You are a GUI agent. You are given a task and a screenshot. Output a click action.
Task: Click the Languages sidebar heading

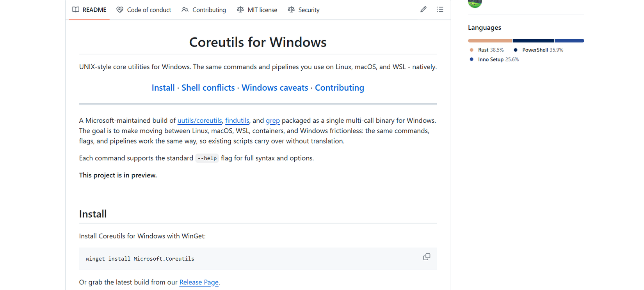click(484, 27)
